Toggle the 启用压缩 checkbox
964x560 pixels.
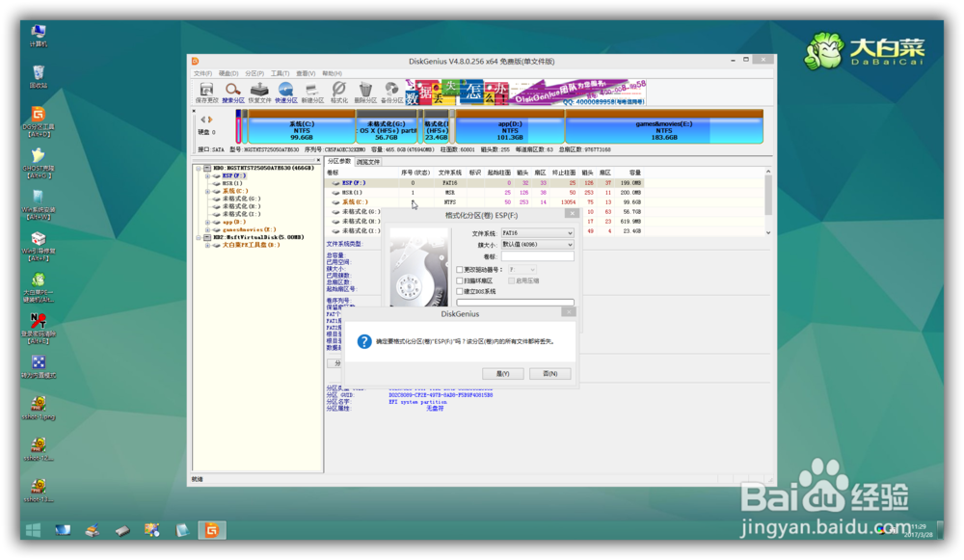click(511, 280)
